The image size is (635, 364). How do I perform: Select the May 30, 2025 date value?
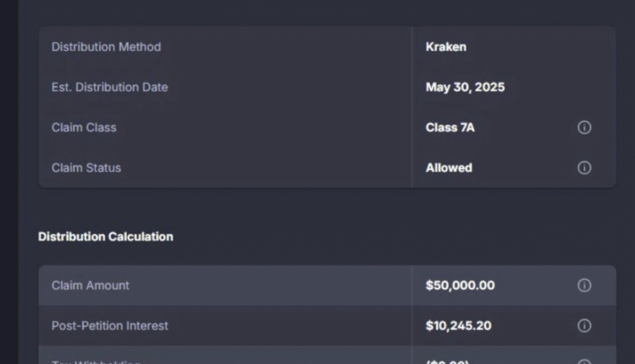point(465,87)
